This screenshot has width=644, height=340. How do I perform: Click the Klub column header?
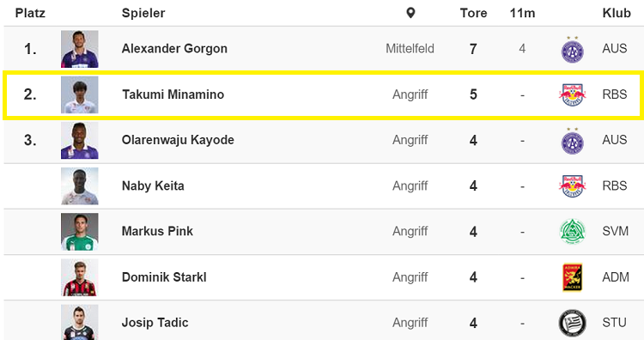click(617, 13)
